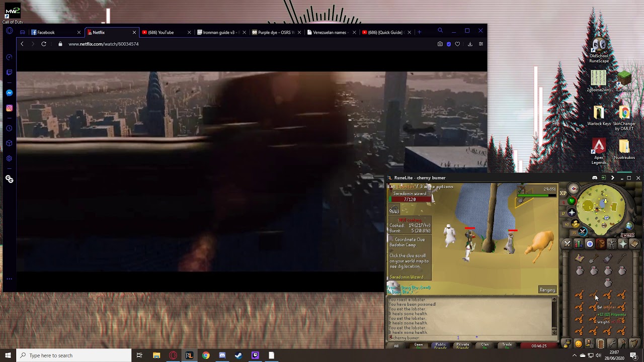Toggle the Special attack orb

[583, 232]
